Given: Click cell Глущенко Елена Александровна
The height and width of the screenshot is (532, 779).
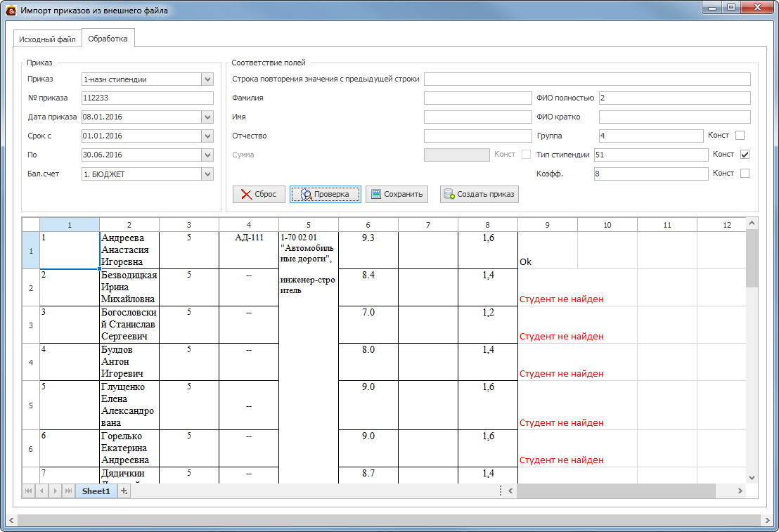Looking at the screenshot, I should coord(129,405).
